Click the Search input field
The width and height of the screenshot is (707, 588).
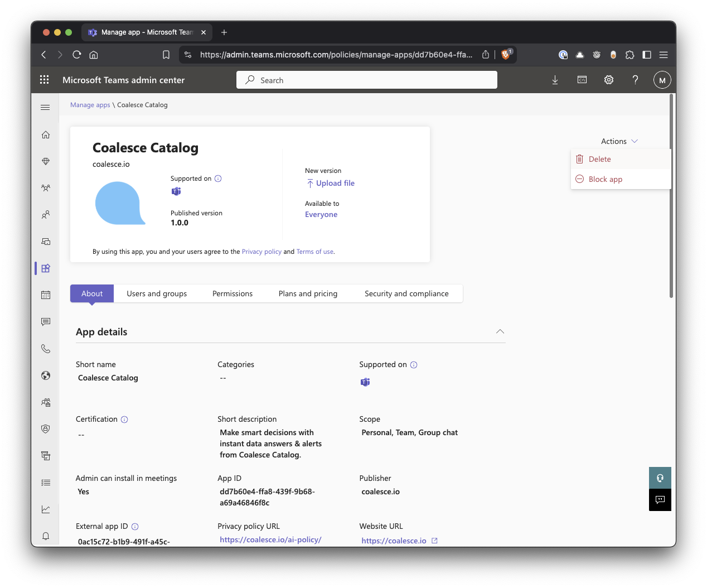(367, 80)
